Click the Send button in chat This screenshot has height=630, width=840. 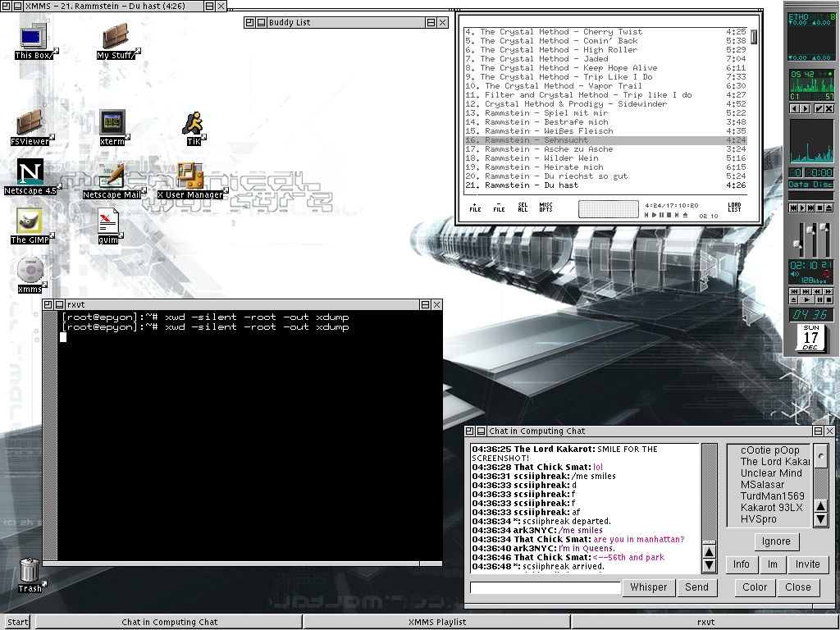tap(696, 587)
